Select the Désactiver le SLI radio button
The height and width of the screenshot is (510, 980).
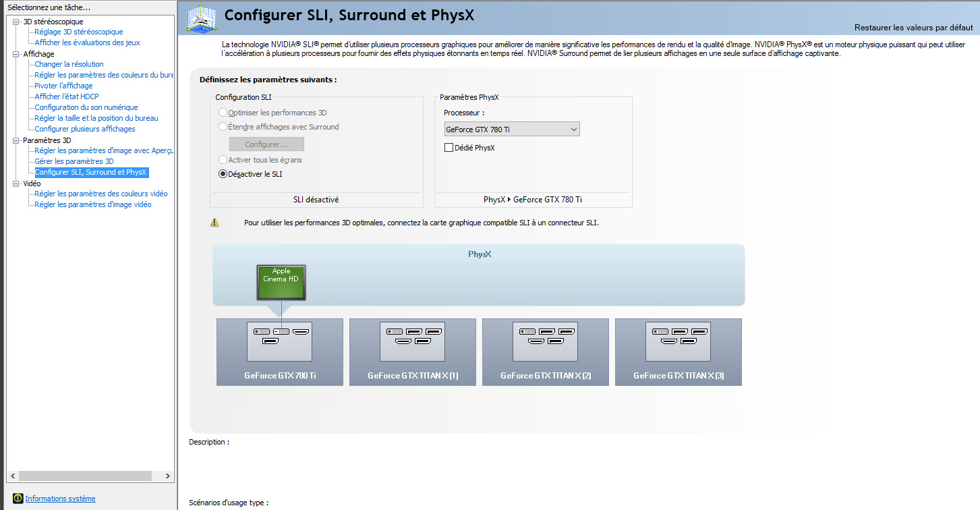pos(223,174)
